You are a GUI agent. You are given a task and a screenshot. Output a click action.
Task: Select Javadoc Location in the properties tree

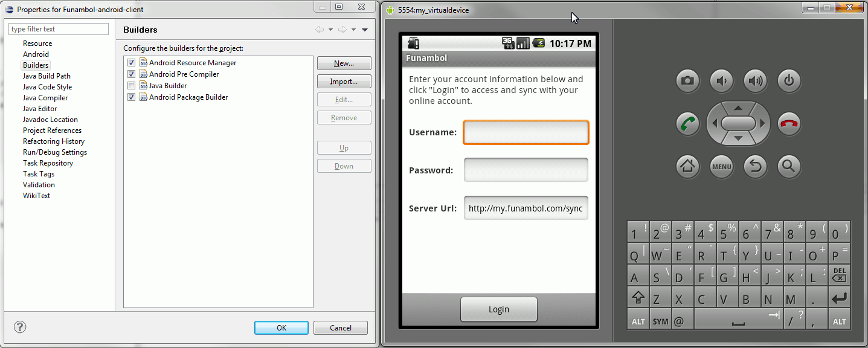coord(50,120)
